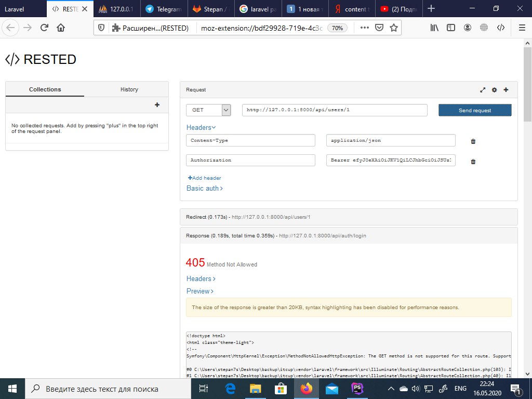Open the tracking protection shield icon

click(101, 28)
